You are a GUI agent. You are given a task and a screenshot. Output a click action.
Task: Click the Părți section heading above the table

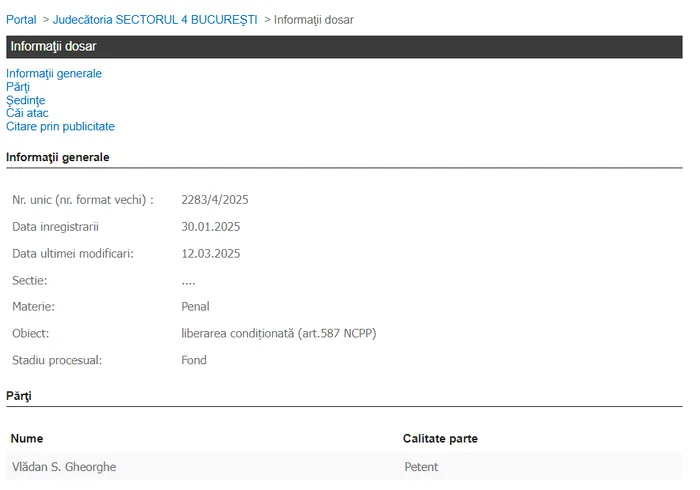pyautogui.click(x=19, y=396)
